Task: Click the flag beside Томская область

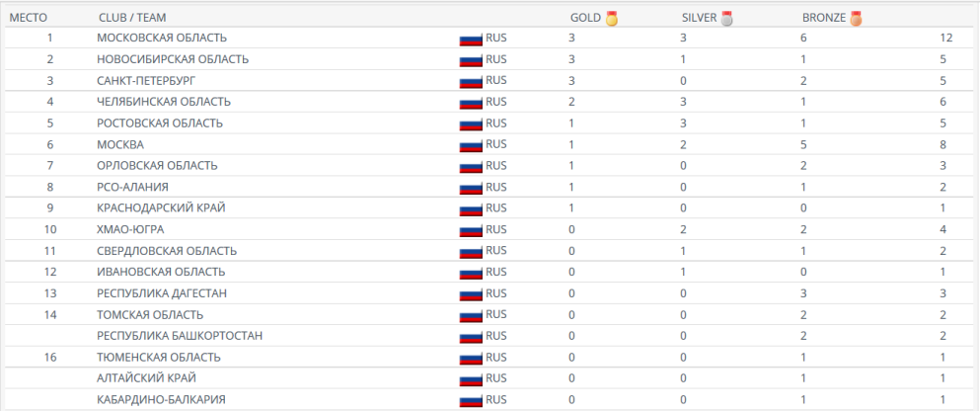Action: point(471,315)
